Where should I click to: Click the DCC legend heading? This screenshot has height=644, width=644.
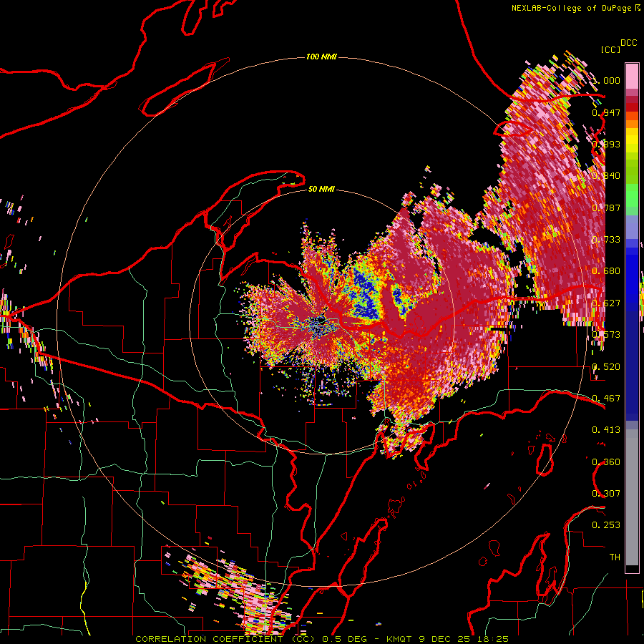click(628, 42)
